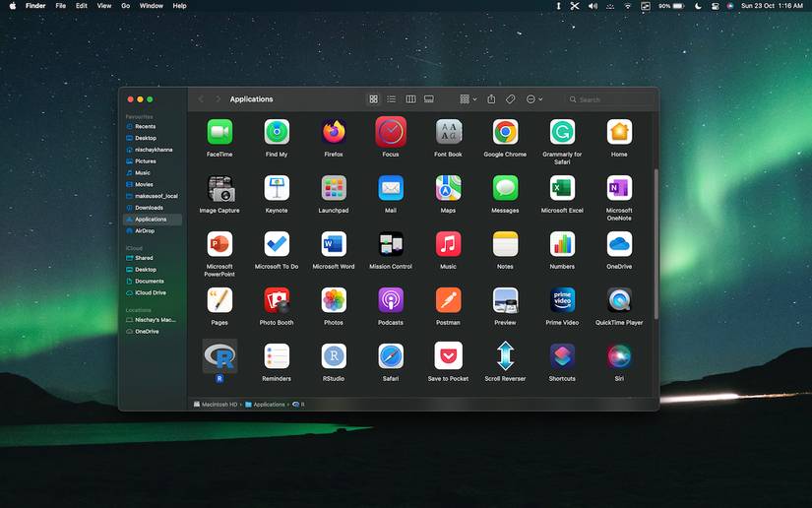This screenshot has height=508, width=812.
Task: Select the Shortcuts app icon
Action: (562, 356)
